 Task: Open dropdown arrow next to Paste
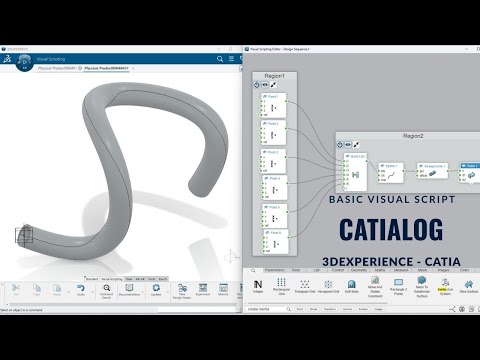(x=68, y=292)
